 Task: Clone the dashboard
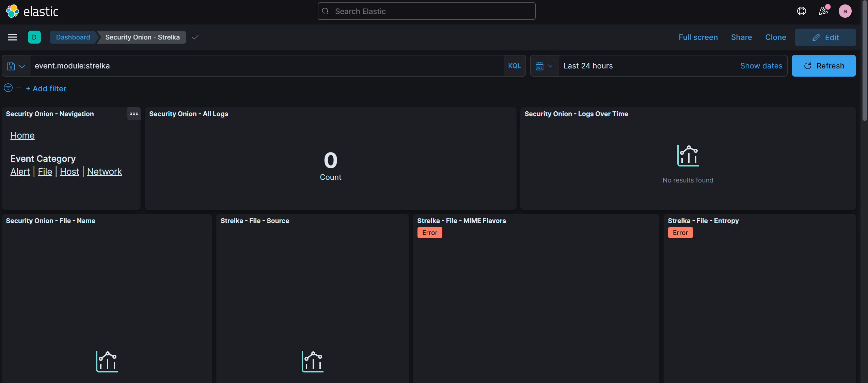pyautogui.click(x=776, y=37)
